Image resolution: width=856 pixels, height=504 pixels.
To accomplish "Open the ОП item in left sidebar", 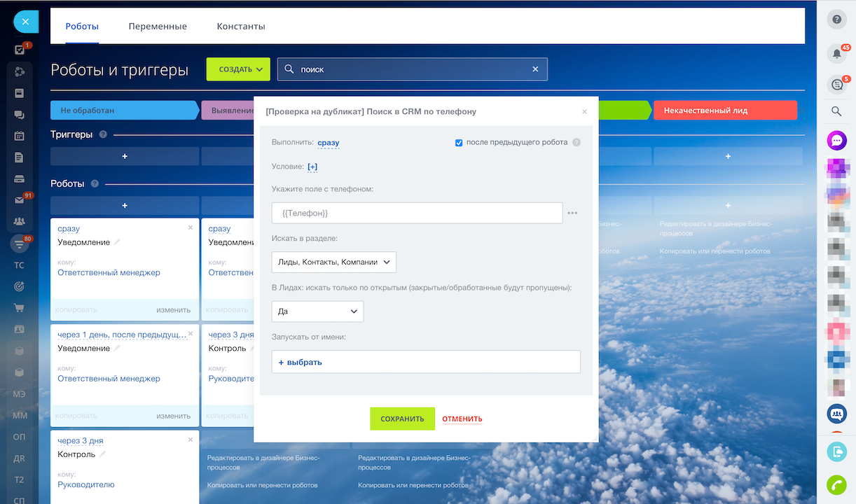I will [x=20, y=437].
